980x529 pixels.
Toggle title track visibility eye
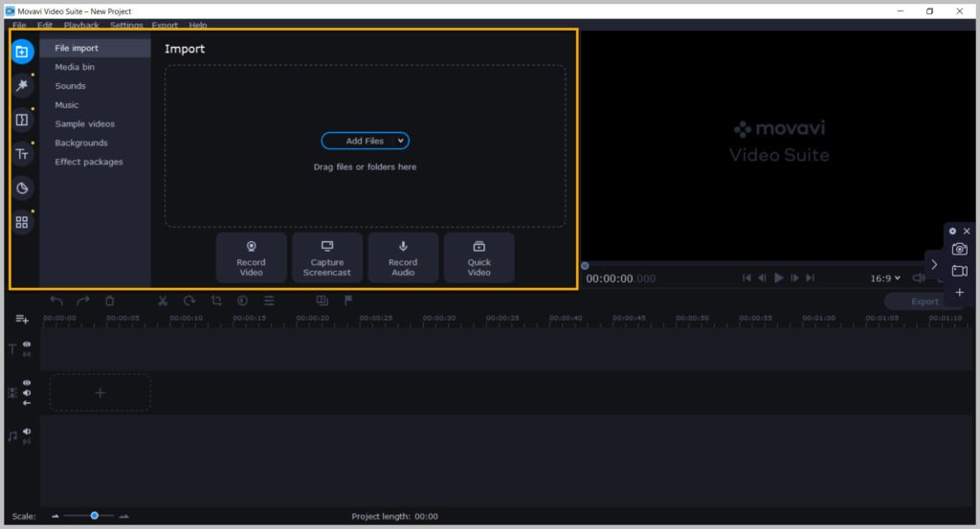[x=27, y=344]
